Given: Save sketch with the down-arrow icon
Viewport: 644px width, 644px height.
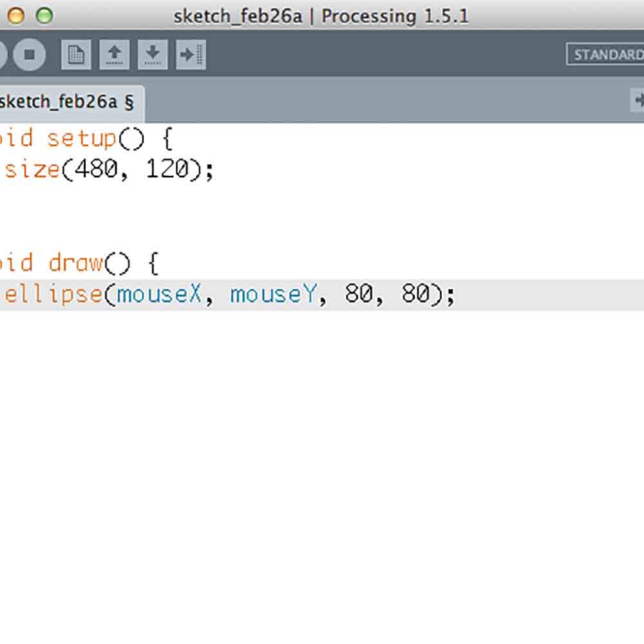Looking at the screenshot, I should (x=153, y=55).
